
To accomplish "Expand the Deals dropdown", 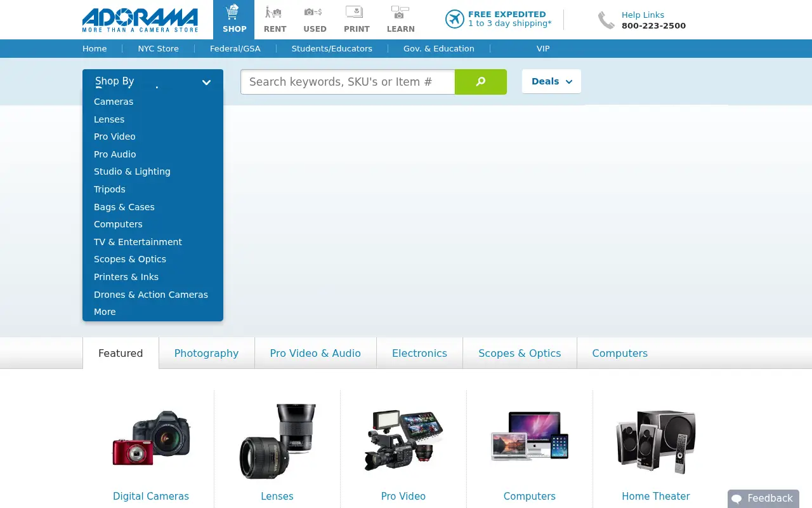I will (551, 81).
